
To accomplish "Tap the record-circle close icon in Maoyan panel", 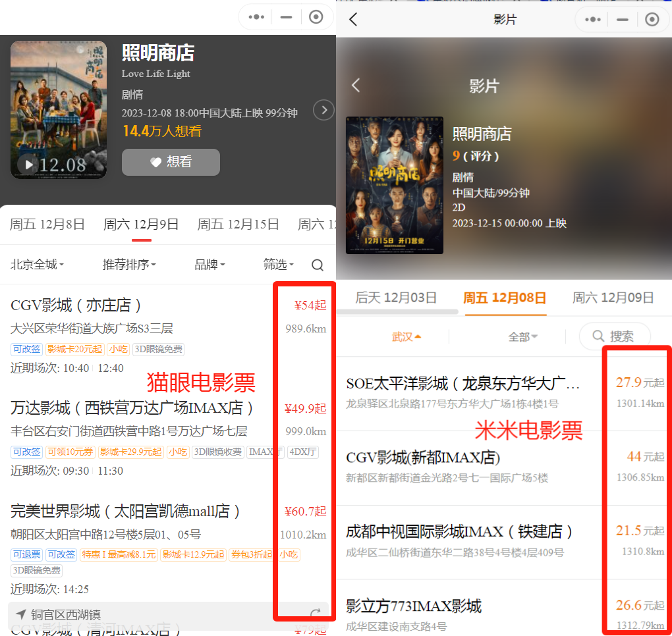I will click(316, 17).
